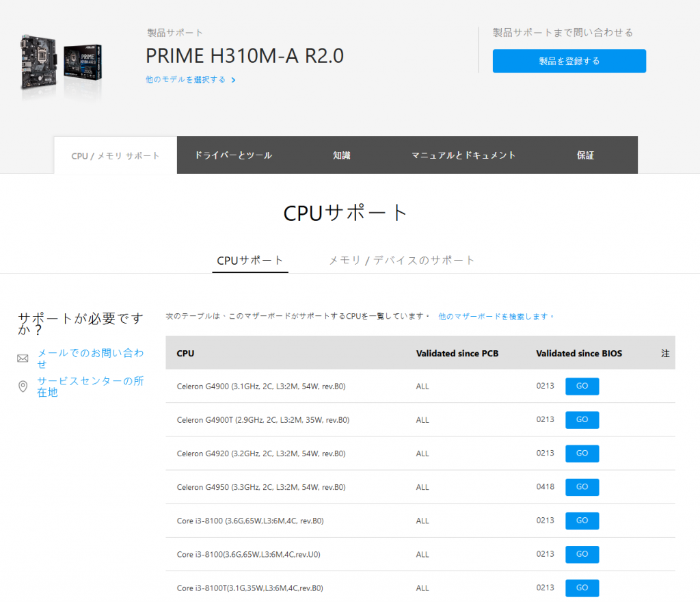Click the 製品を登録する button
This screenshot has height=602, width=700.
[x=569, y=61]
